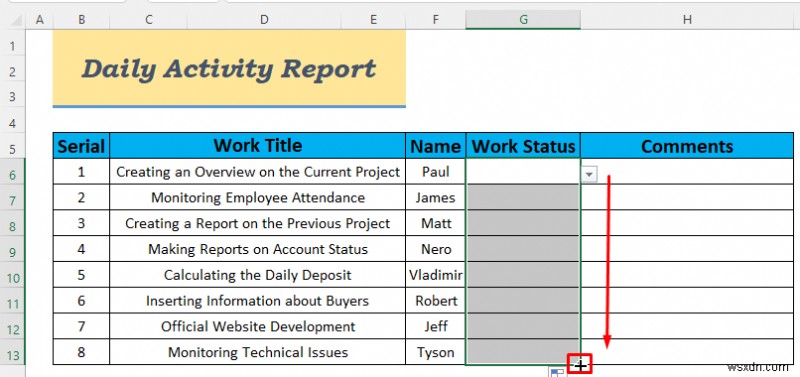Select cell 'Monitoring Employee Attendance'

pos(258,197)
